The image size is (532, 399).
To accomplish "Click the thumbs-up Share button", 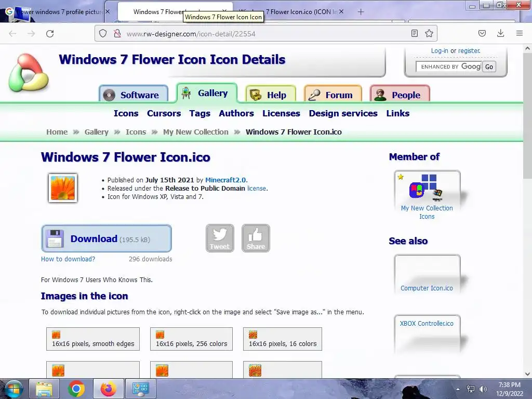I will click(256, 238).
